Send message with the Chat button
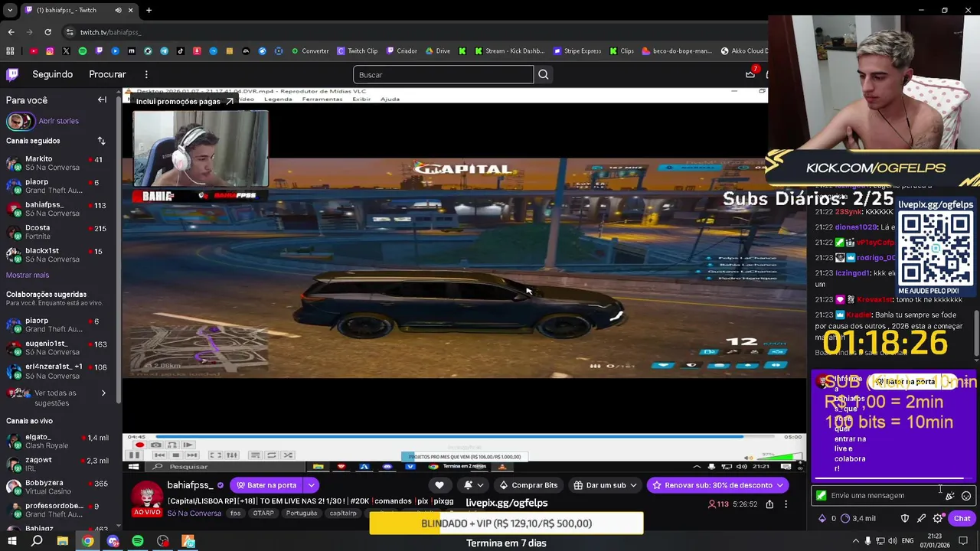The width and height of the screenshot is (980, 551). click(962, 518)
